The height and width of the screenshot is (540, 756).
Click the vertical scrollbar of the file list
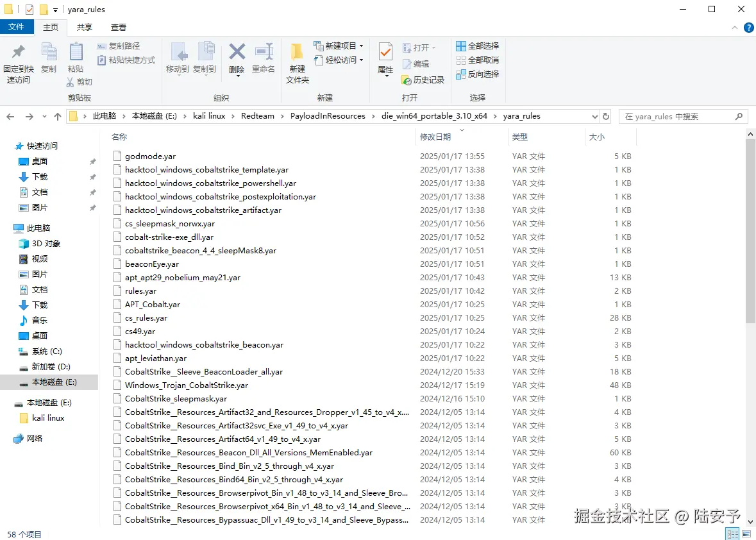point(751,232)
